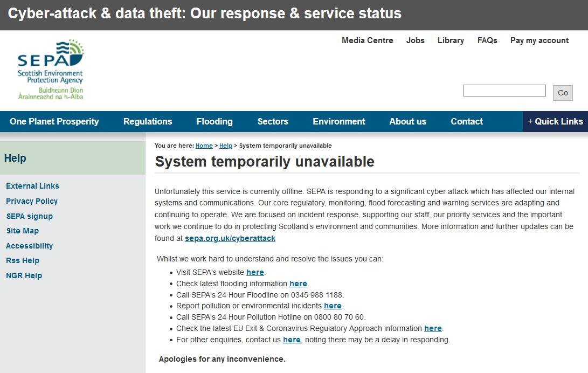Click the Home breadcrumb link

pyautogui.click(x=204, y=146)
